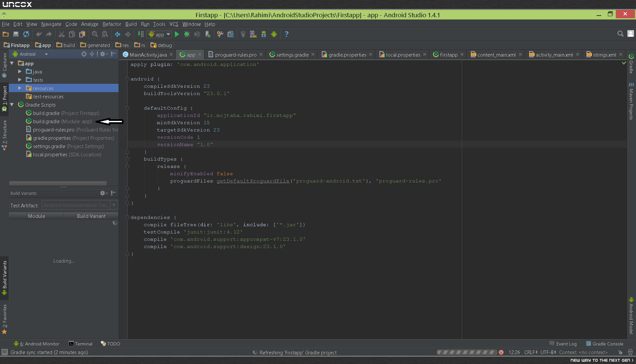Open the app run configuration dropdown
Screen dimensions: 636x364
pos(159,34)
